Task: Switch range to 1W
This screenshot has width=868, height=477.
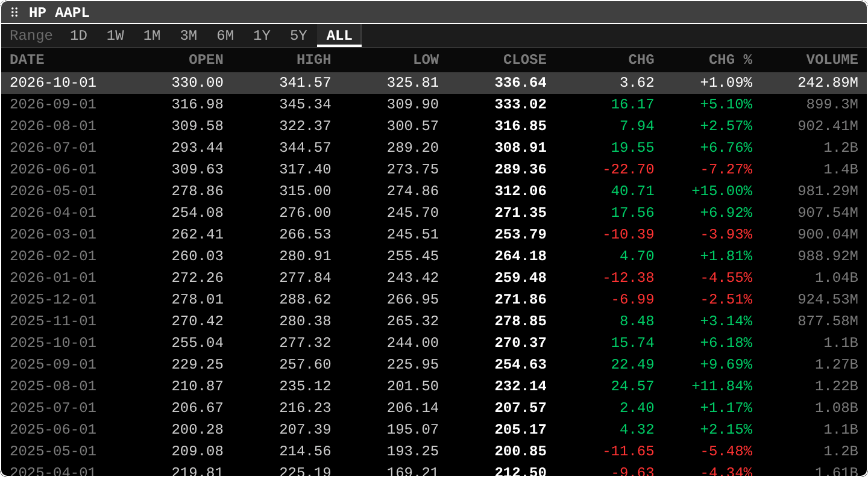Action: [116, 36]
